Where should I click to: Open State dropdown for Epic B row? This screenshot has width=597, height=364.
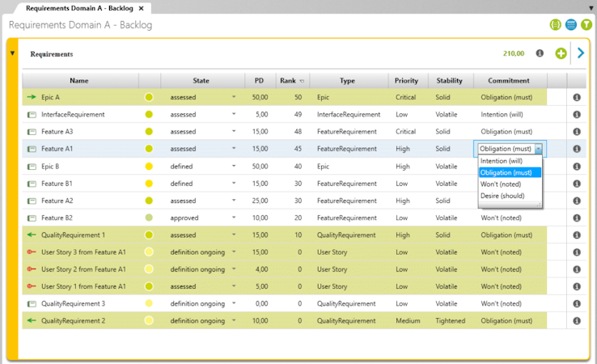click(234, 166)
